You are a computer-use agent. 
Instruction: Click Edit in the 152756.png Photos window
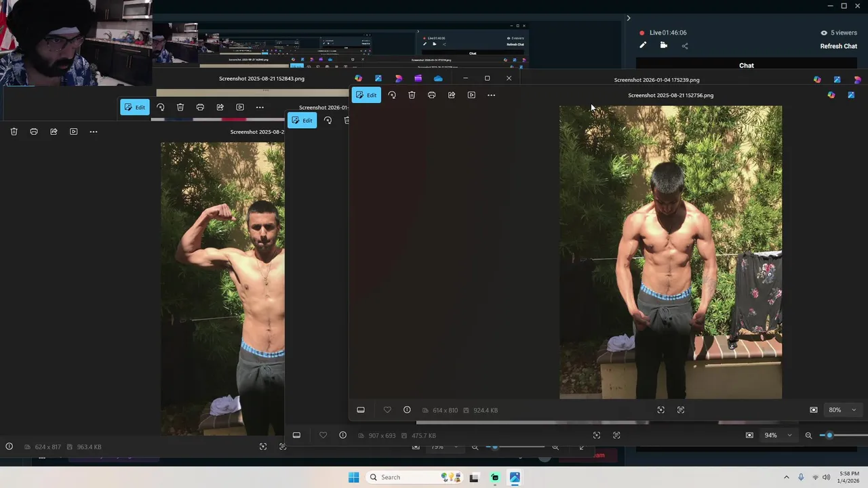(366, 95)
